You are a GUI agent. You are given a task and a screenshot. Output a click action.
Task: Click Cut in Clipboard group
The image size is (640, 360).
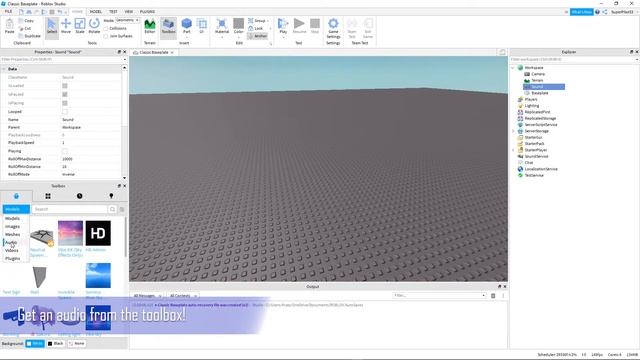click(25, 28)
